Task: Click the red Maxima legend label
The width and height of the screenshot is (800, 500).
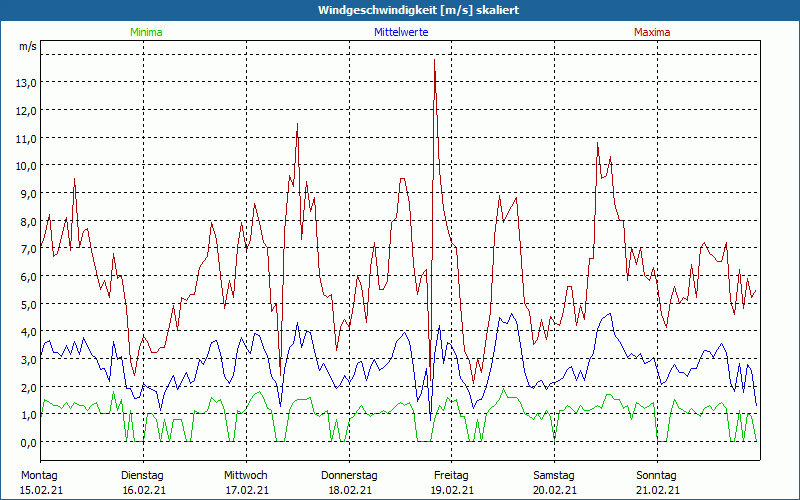Action: pyautogui.click(x=652, y=32)
